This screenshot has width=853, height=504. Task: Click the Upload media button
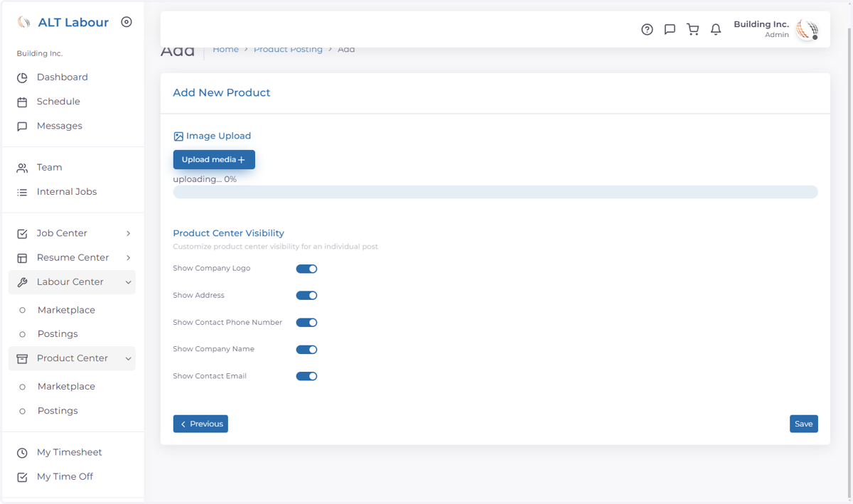pyautogui.click(x=214, y=160)
